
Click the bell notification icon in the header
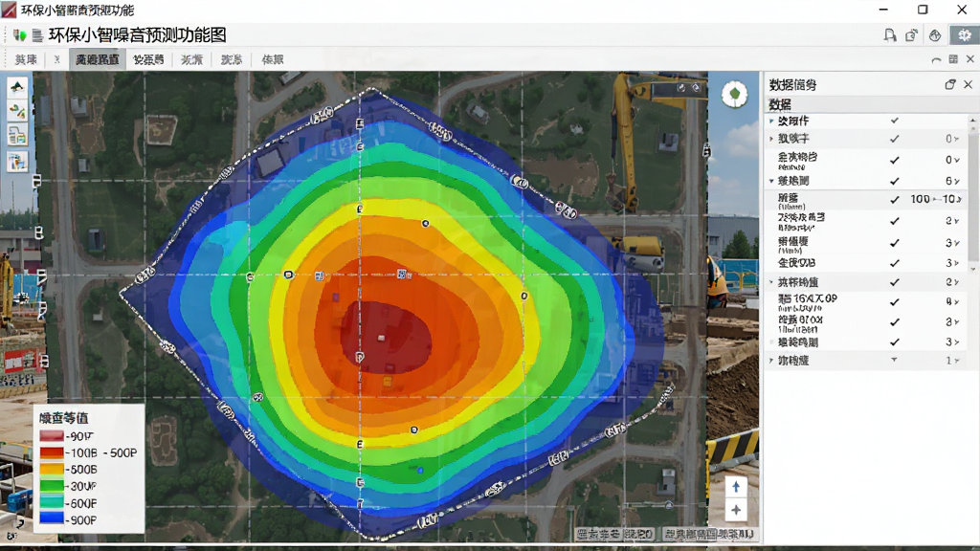click(x=889, y=35)
